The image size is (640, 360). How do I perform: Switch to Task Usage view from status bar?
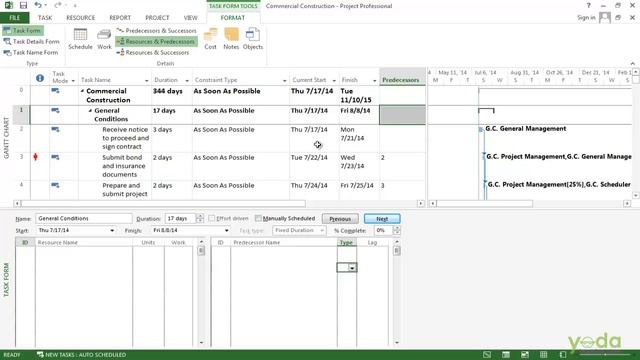coord(506,355)
